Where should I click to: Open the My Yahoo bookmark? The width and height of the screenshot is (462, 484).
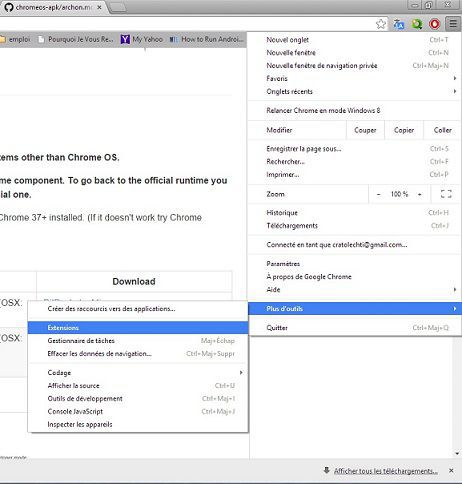point(142,39)
